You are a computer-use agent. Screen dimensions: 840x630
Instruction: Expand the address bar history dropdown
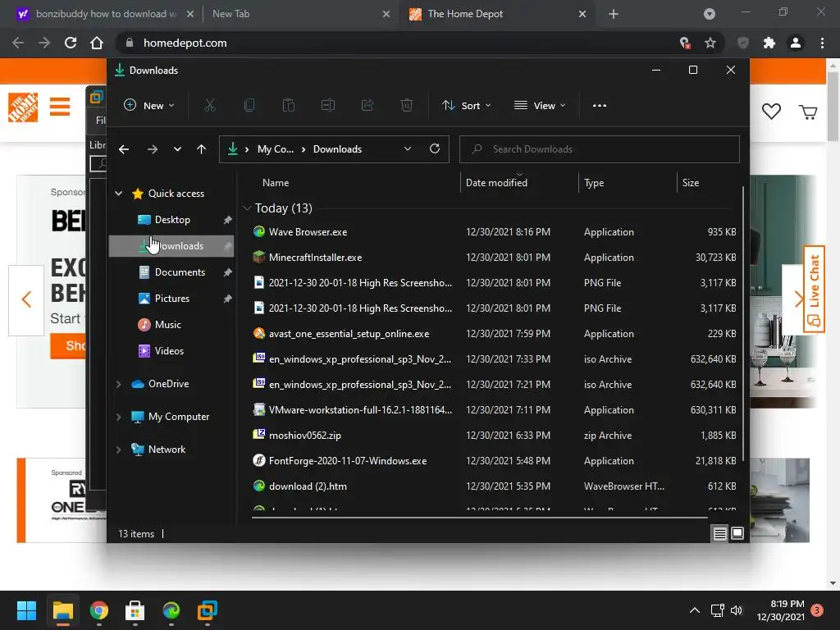tap(408, 149)
